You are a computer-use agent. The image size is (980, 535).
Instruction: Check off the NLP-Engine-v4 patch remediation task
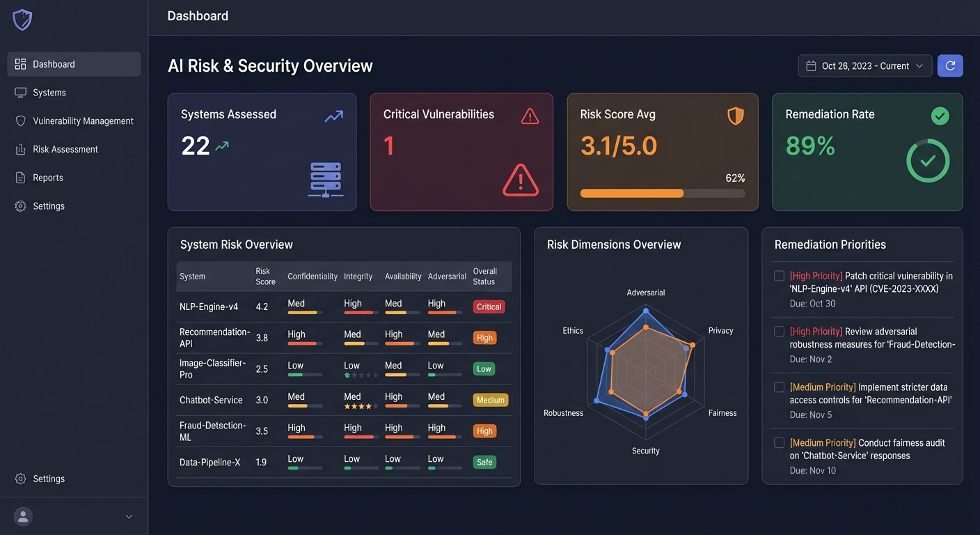click(779, 275)
